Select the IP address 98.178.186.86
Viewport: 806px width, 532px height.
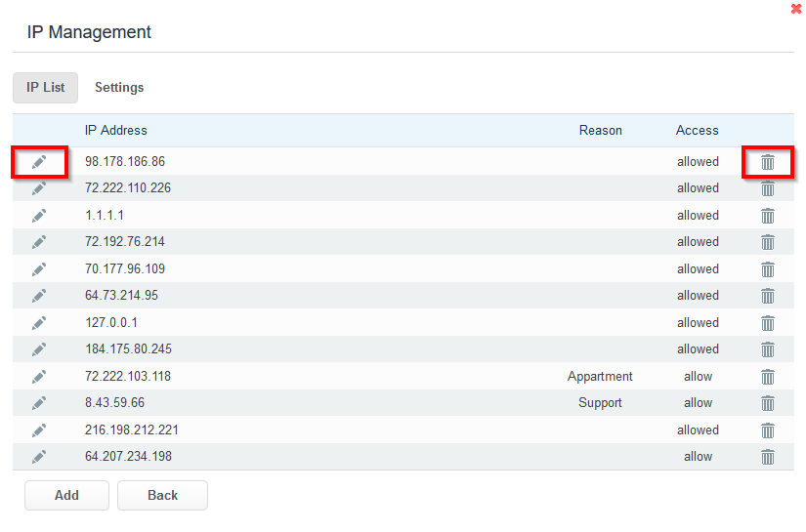pos(125,162)
